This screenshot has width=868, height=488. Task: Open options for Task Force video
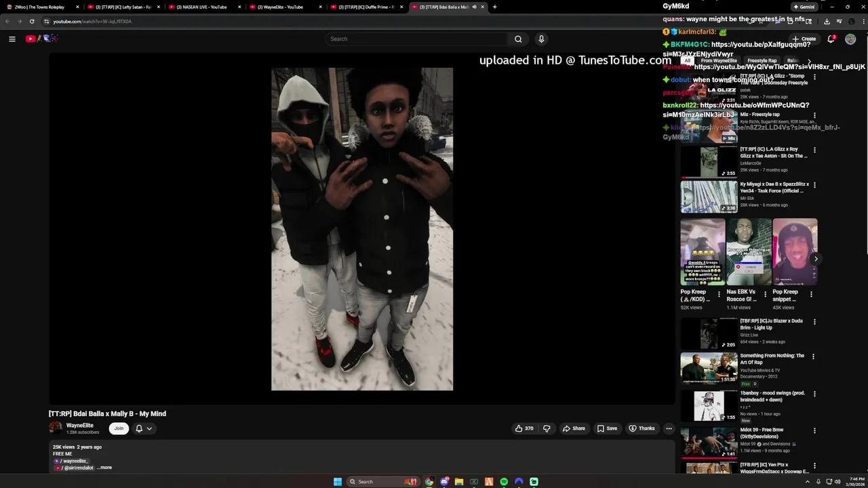814,184
